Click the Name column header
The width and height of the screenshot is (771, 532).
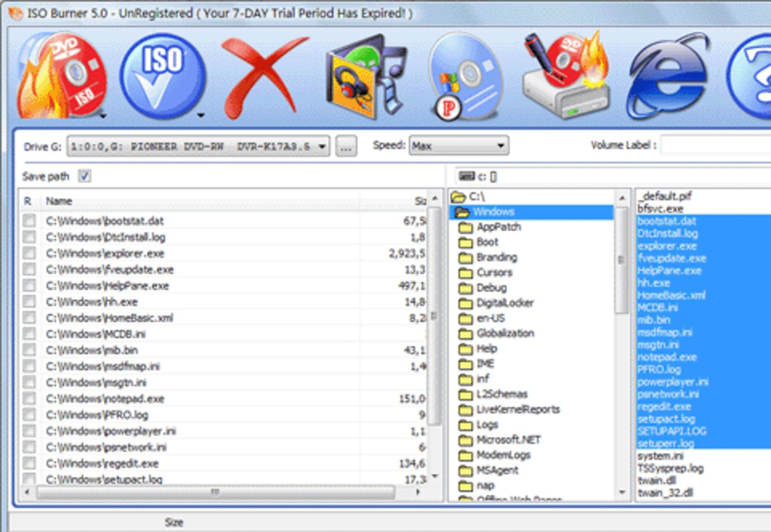(201, 201)
